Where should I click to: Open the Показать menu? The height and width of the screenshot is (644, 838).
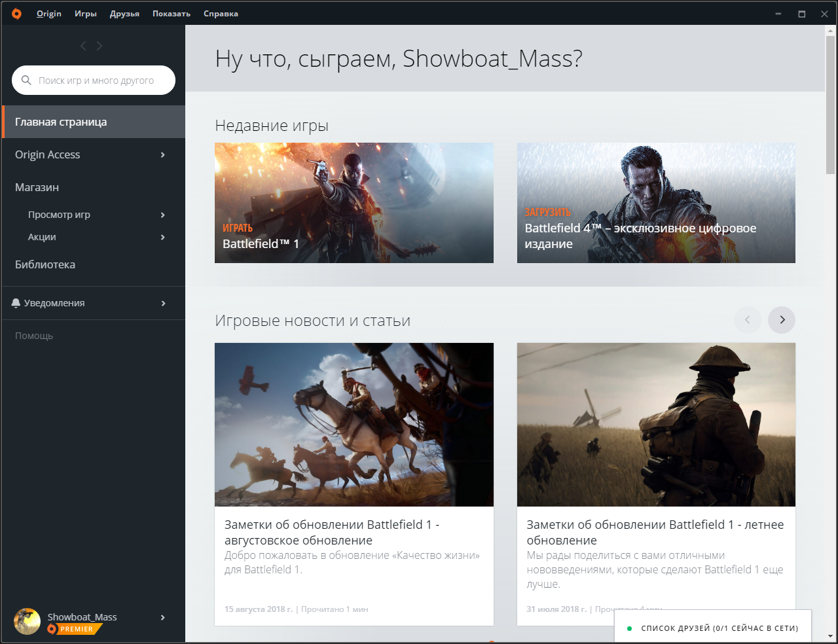coord(172,14)
